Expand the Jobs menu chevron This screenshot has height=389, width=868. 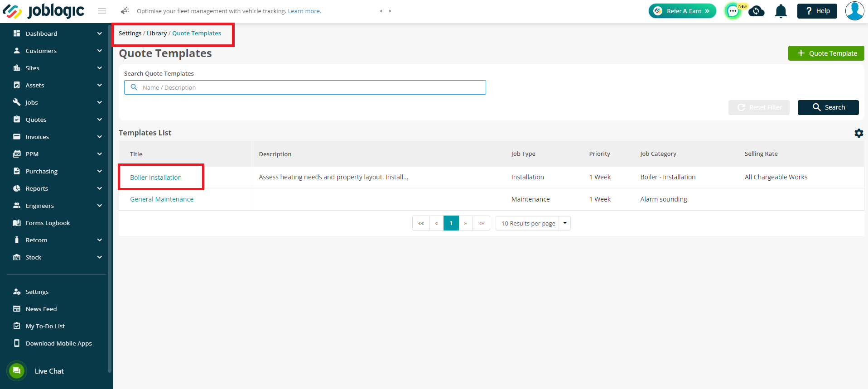click(100, 102)
